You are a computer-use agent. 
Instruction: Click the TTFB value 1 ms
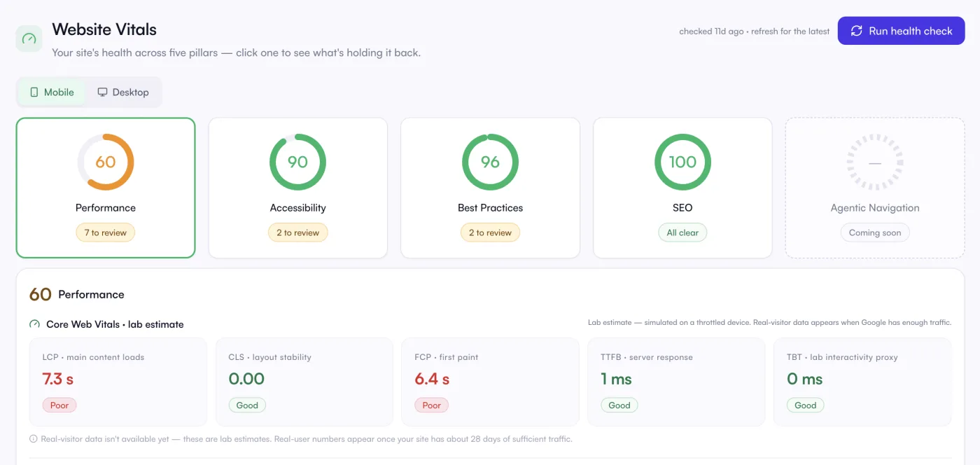[x=616, y=379]
